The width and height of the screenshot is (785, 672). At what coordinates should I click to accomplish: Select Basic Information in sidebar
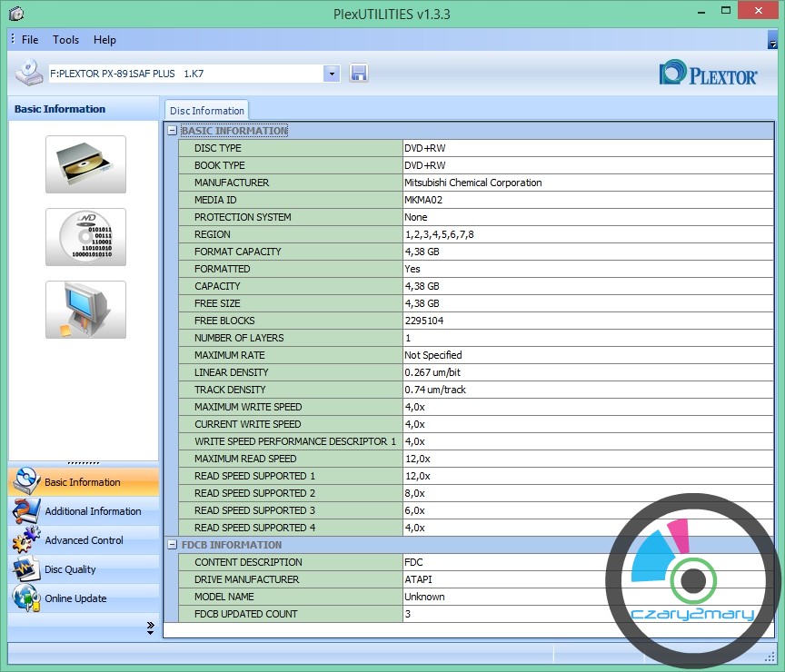[83, 482]
